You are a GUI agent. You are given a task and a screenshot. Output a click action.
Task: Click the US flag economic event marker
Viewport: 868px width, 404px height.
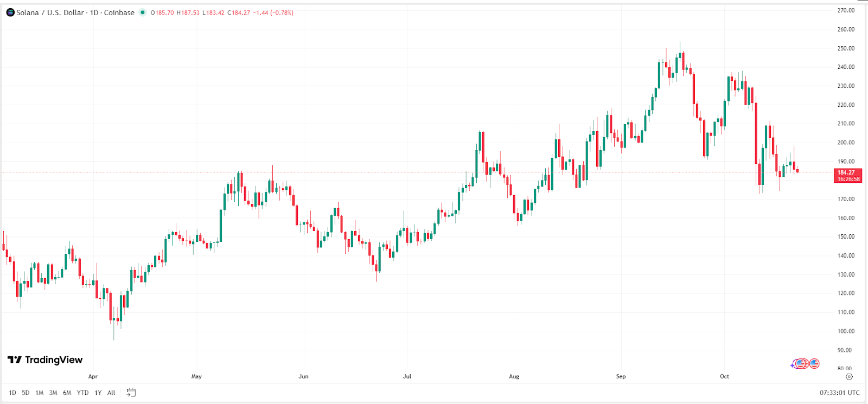(x=801, y=363)
